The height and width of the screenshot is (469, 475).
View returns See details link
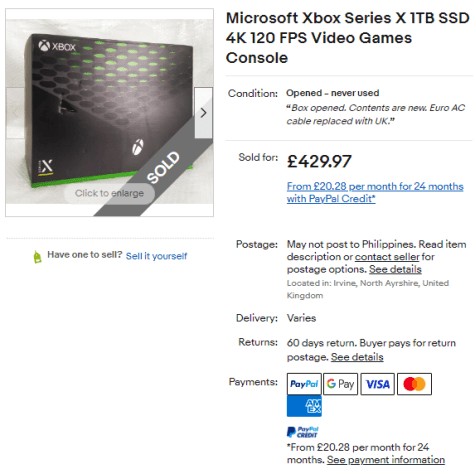tap(357, 357)
